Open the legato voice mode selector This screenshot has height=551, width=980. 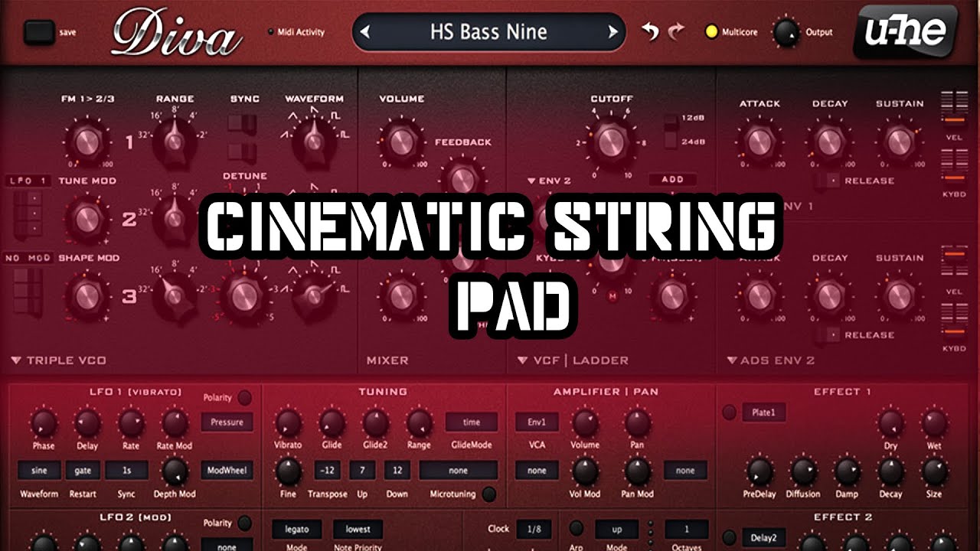pyautogui.click(x=296, y=529)
